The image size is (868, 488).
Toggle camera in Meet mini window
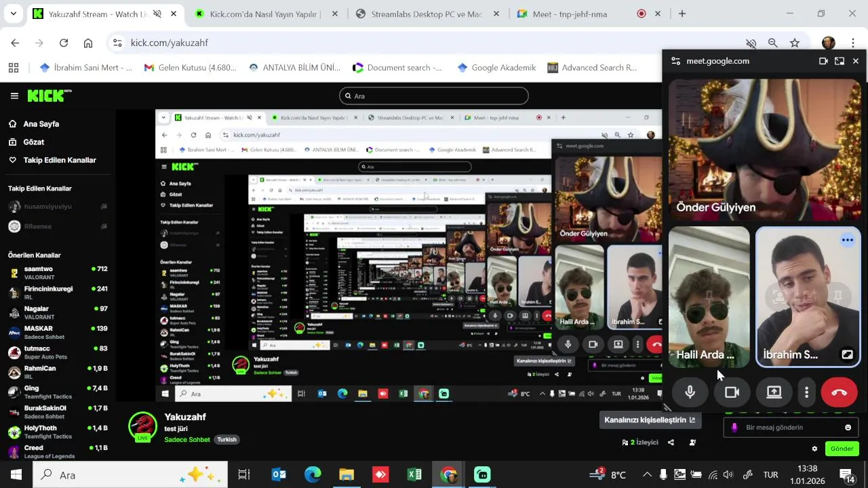(732, 392)
